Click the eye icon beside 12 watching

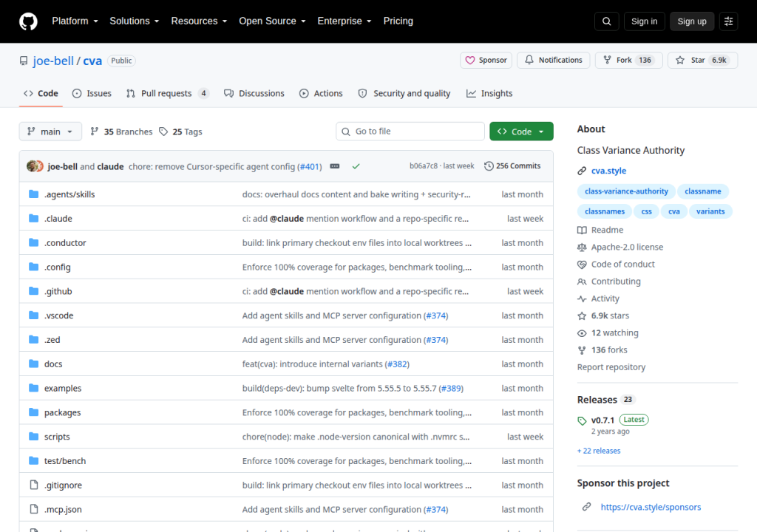pos(582,333)
